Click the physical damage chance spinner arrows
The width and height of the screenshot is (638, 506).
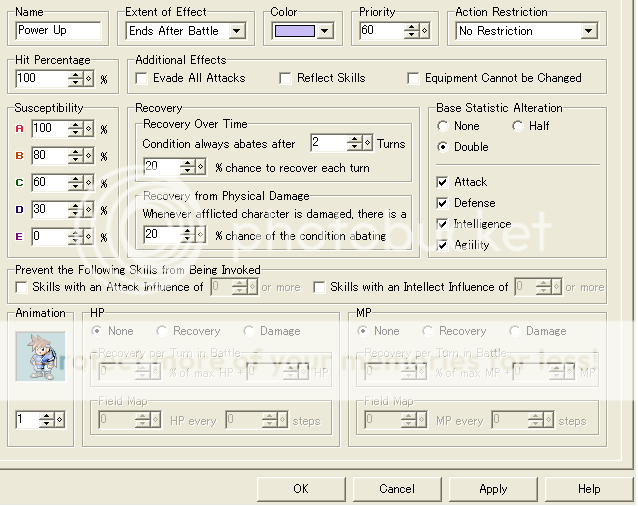pos(188,234)
